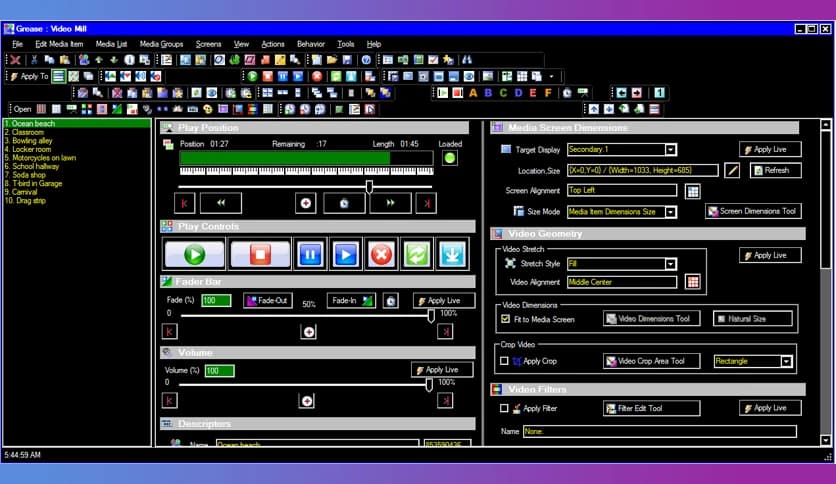Select the blue letter B group icon
836x484 pixels.
click(488, 93)
